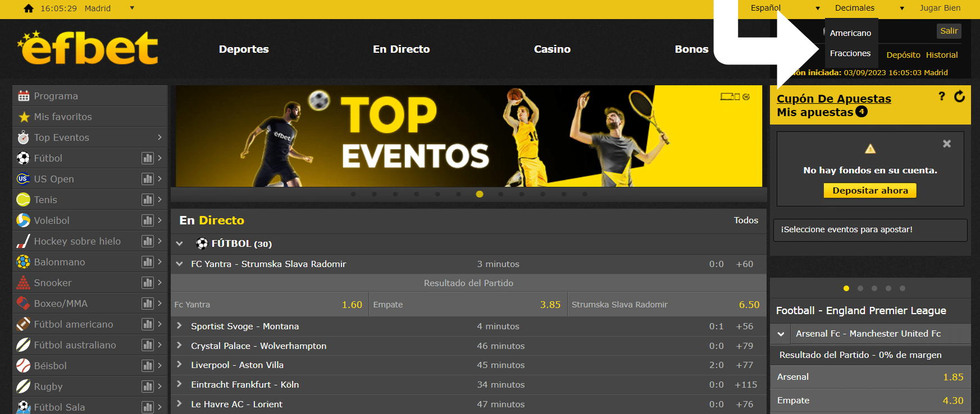Click the banner layout toggle icon

pos(731,96)
